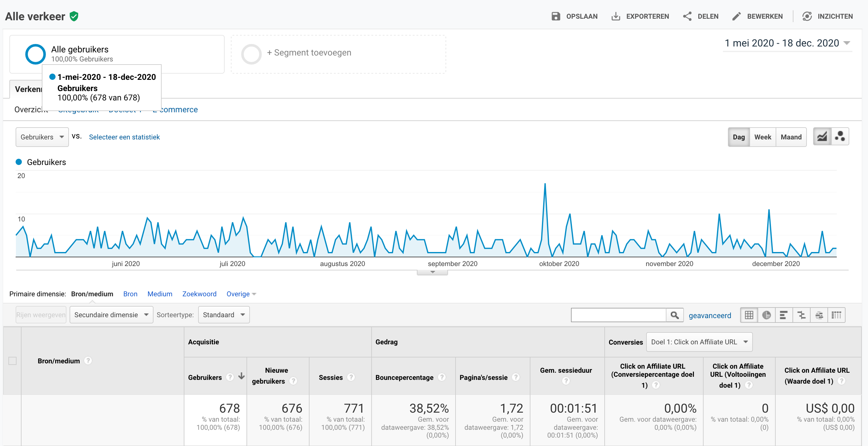Click the October peak on chart
868x446 pixels.
(545, 184)
